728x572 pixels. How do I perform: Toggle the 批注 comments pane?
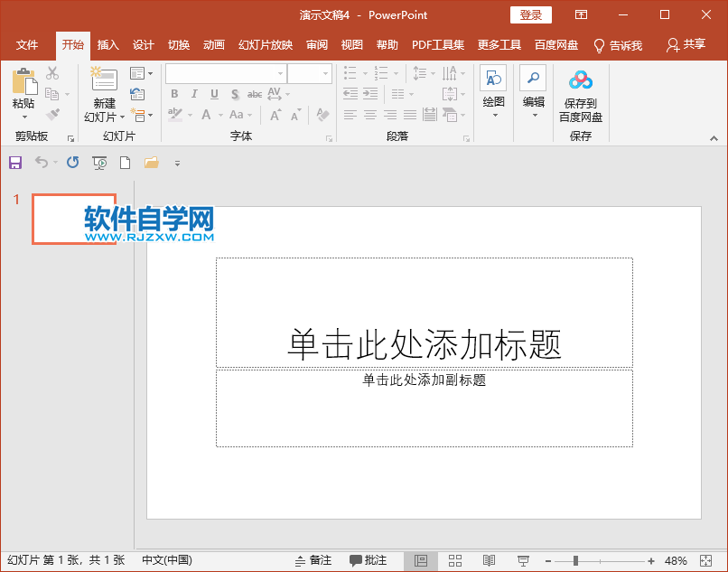pos(369,560)
